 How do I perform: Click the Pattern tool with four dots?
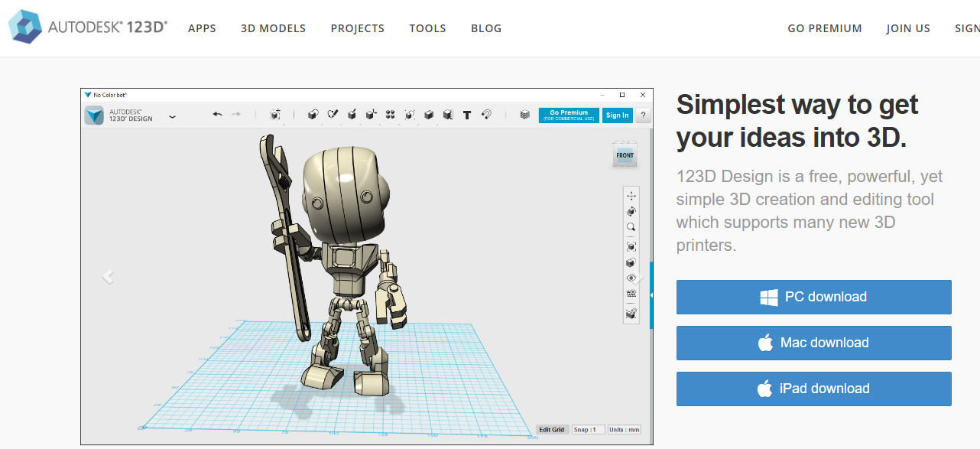391,115
